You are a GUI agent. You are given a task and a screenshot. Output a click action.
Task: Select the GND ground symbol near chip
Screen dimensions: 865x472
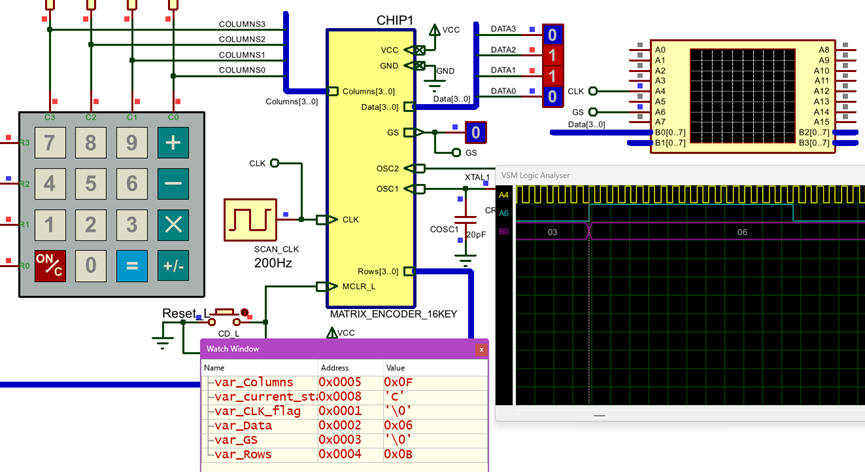pos(435,84)
